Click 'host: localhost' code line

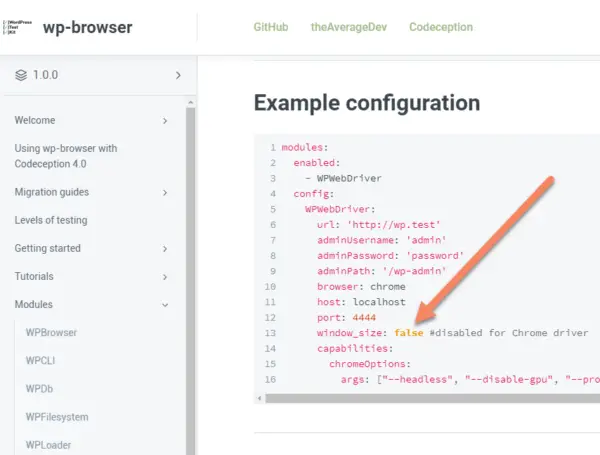click(x=361, y=302)
